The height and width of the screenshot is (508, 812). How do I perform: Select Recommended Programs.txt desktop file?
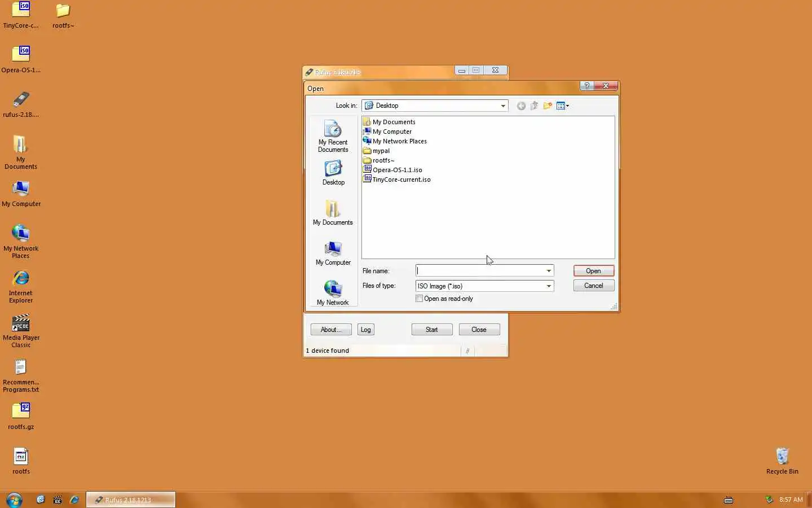(21, 375)
